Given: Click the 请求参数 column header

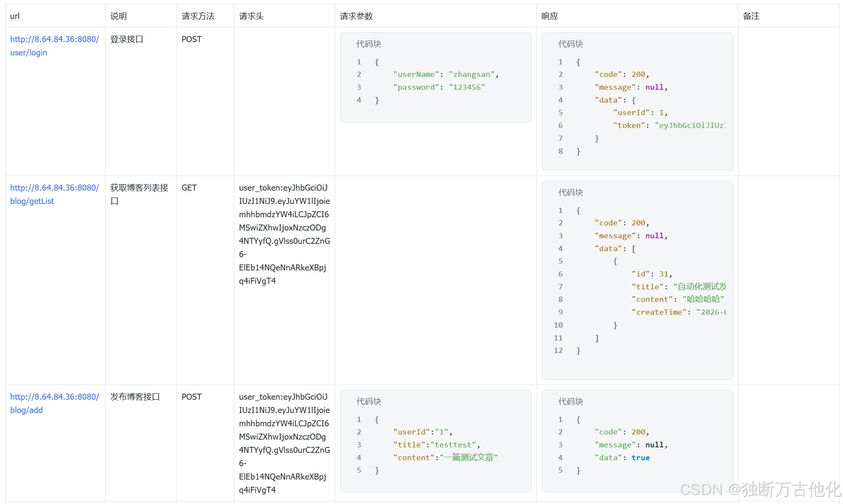Looking at the screenshot, I should click(356, 16).
